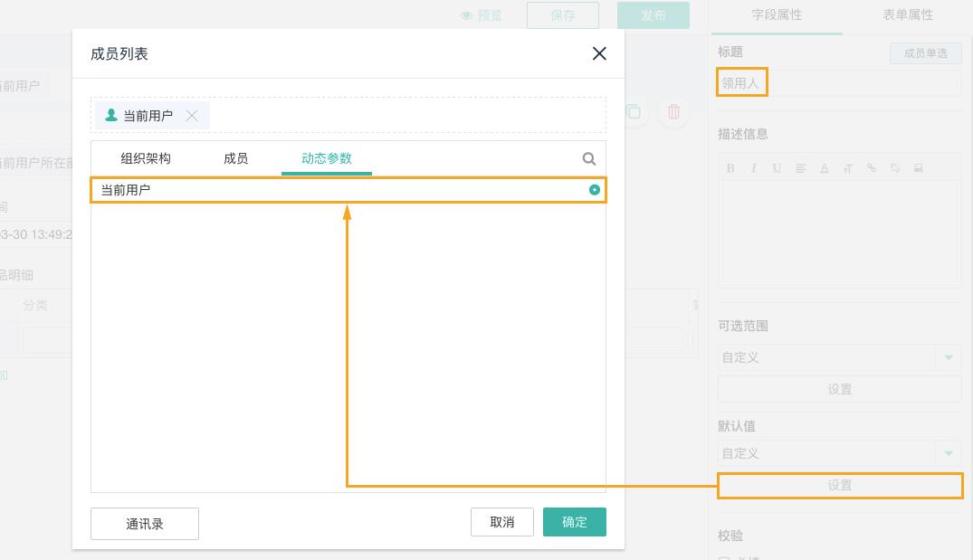This screenshot has height=560, width=973.
Task: Click the search icon in member list
Action: (589, 159)
